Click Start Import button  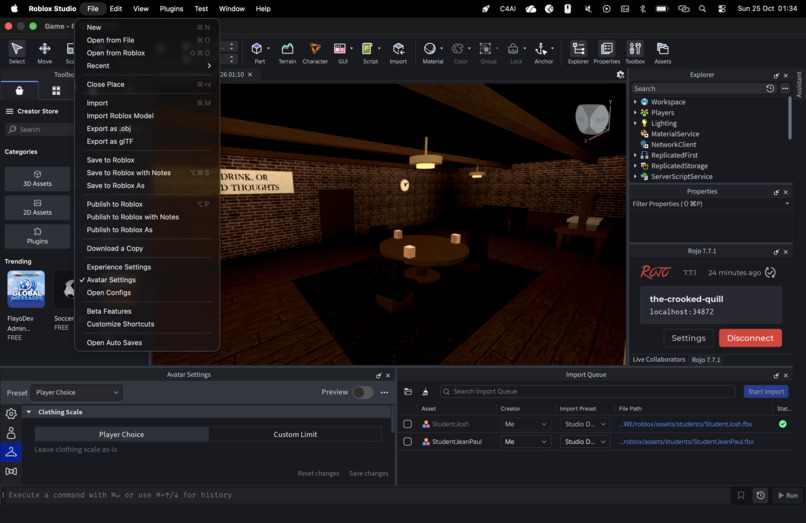(x=766, y=392)
